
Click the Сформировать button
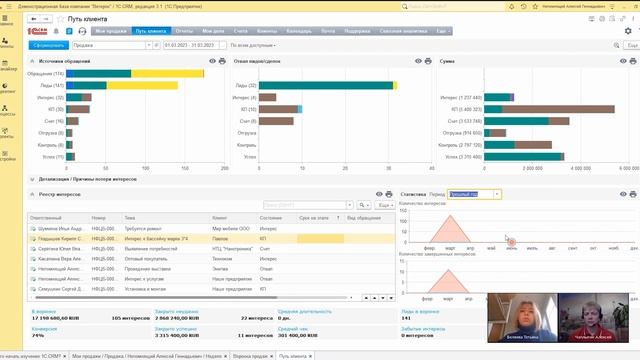coord(49,45)
